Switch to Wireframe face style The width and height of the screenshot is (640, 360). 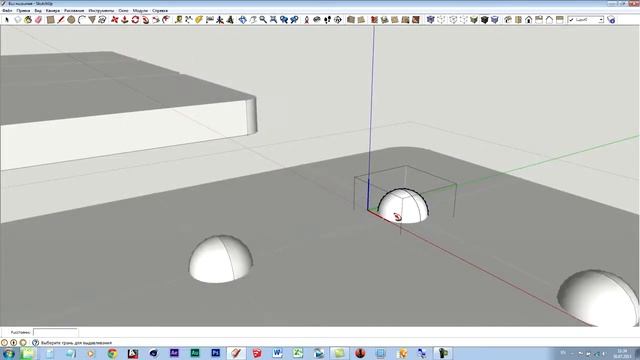tap(453, 20)
